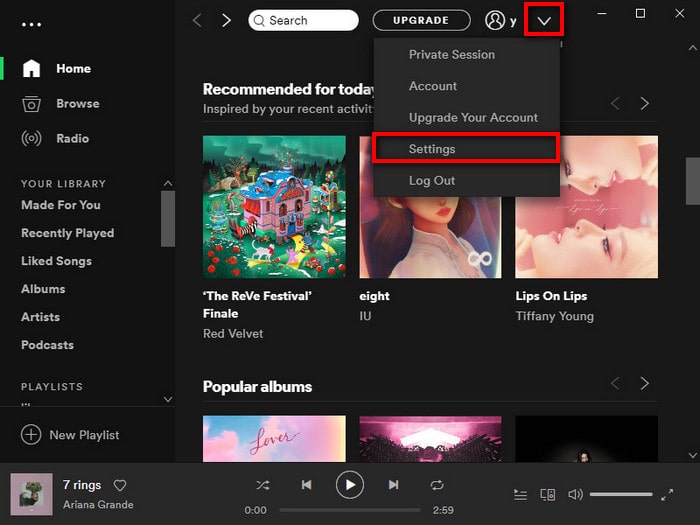Click the Browse label in sidebar
700x525 pixels.
click(x=78, y=104)
